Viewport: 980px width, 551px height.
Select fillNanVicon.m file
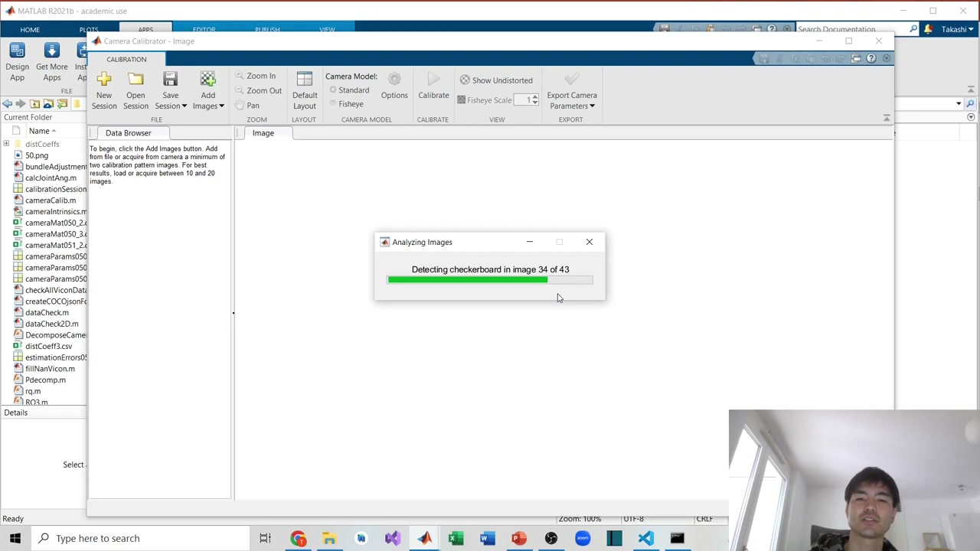(x=50, y=369)
